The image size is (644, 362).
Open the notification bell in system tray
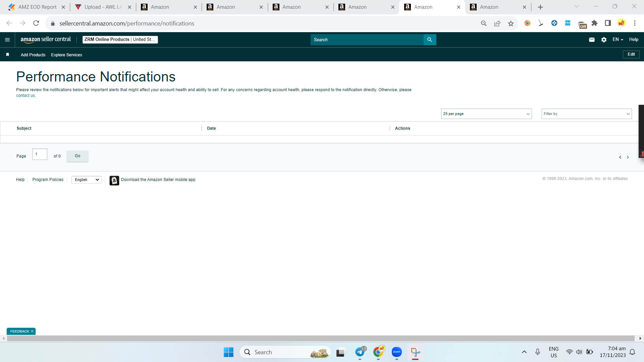point(632,352)
